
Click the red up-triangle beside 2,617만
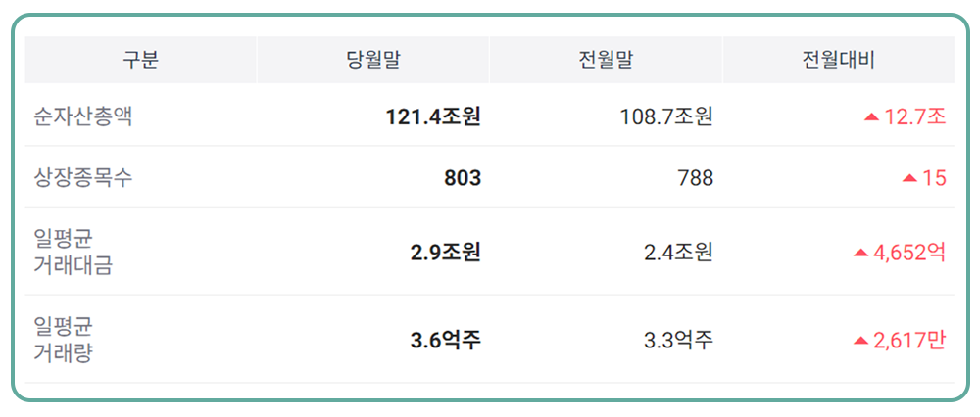(861, 341)
